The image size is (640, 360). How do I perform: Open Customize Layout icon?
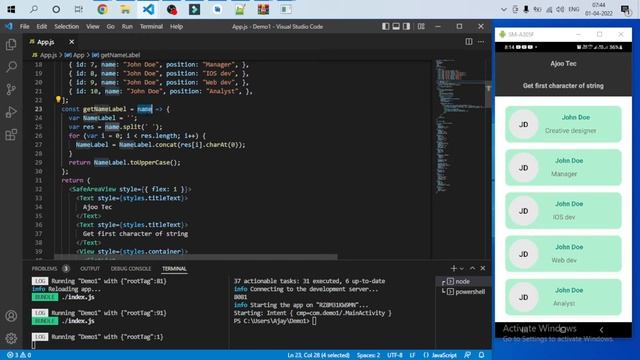(421, 26)
